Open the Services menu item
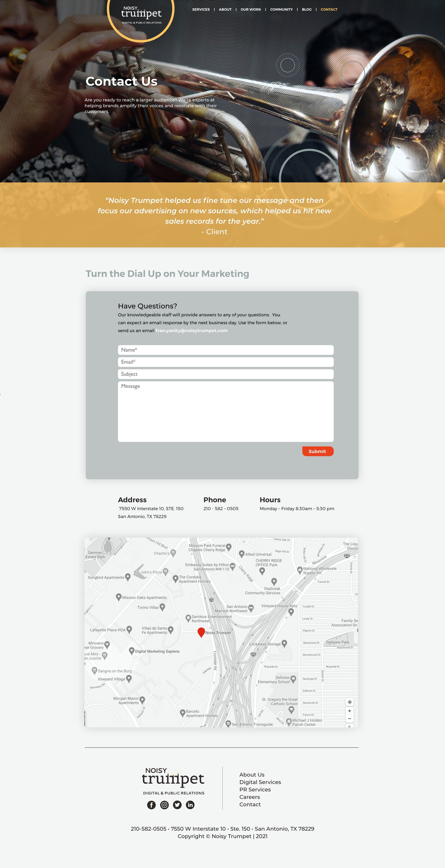Screen dimensions: 445x868 pos(201,10)
